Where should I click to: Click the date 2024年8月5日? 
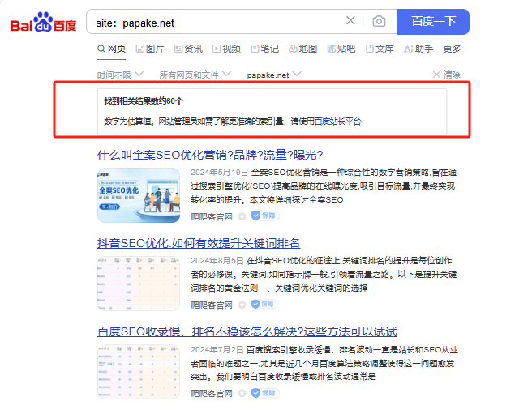pos(217,260)
